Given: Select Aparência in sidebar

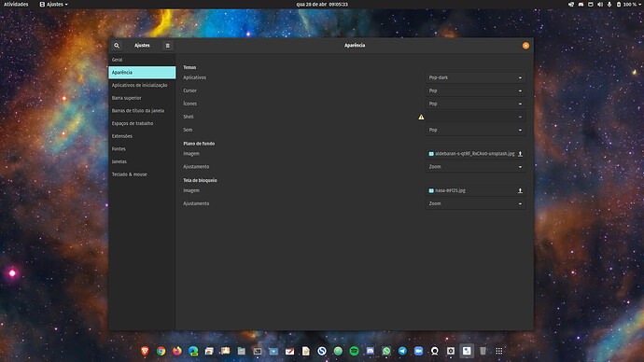Looking at the screenshot, I should (142, 72).
